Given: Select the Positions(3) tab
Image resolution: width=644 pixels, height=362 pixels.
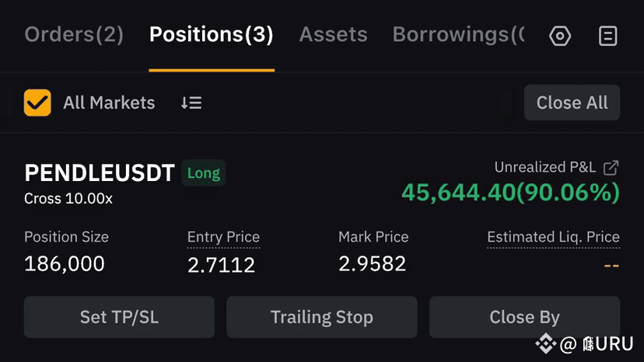Looking at the screenshot, I should 211,34.
